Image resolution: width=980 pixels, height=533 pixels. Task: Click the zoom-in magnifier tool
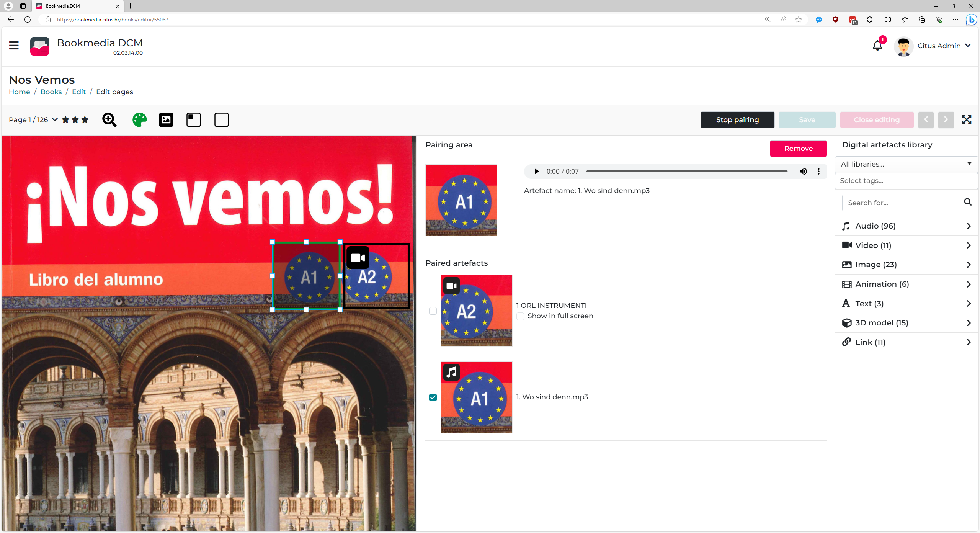pyautogui.click(x=109, y=120)
